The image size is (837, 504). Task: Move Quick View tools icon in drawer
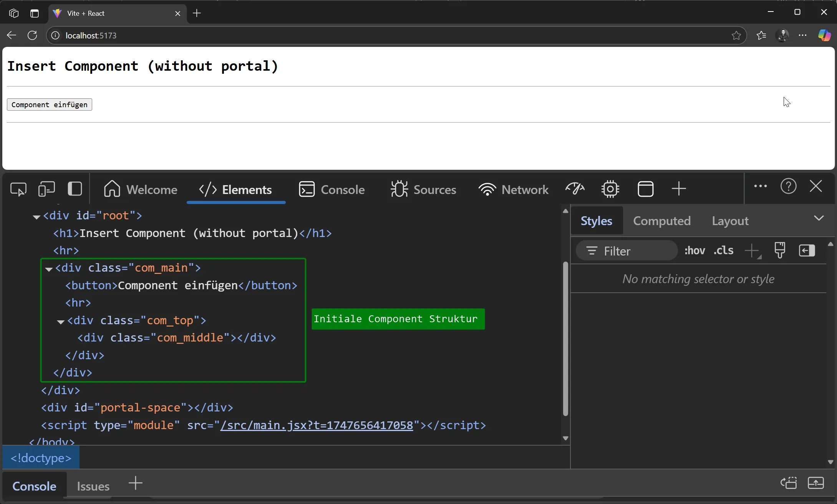[x=788, y=483]
